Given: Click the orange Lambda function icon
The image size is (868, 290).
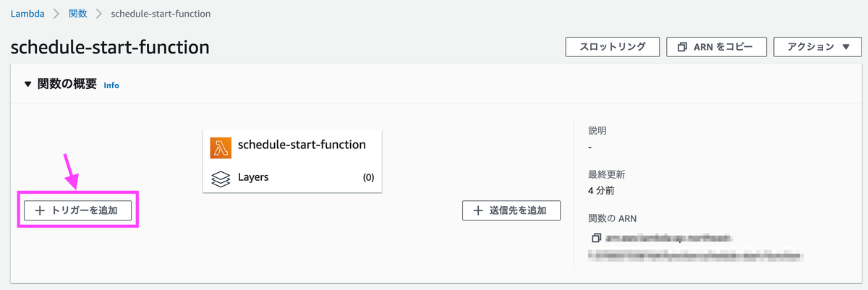Looking at the screenshot, I should 220,147.
